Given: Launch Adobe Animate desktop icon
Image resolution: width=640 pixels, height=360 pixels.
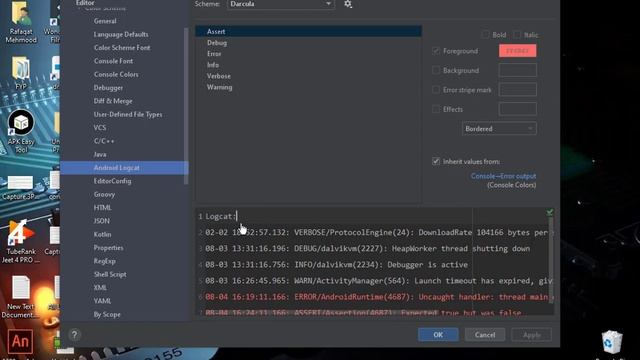Looking at the screenshot, I should (20, 341).
